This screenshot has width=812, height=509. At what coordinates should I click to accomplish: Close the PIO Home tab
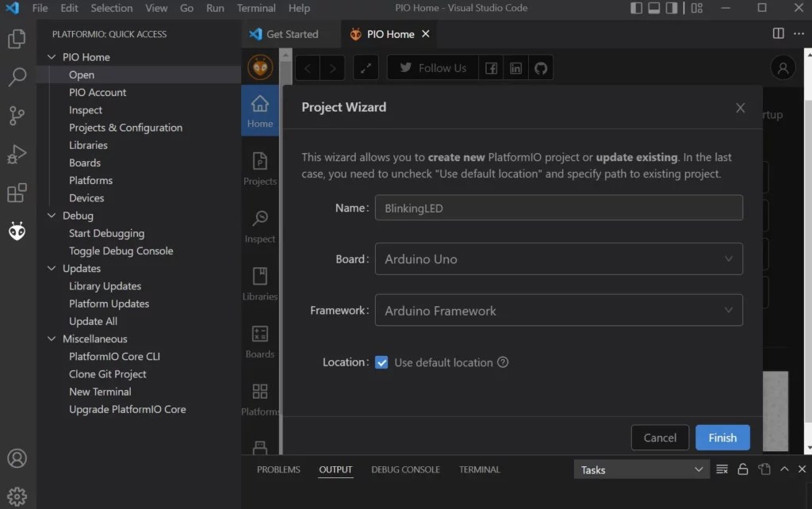[x=426, y=33]
